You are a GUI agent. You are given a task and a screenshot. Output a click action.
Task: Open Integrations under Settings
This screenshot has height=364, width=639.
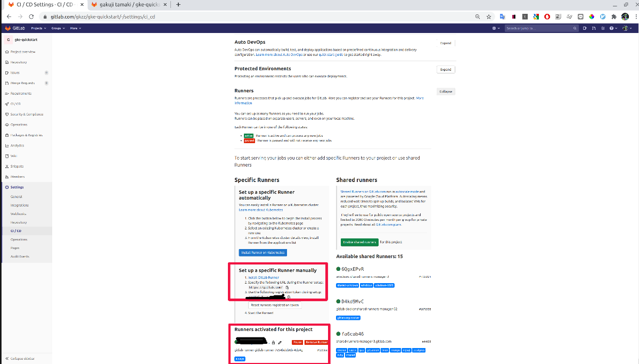tap(20, 205)
